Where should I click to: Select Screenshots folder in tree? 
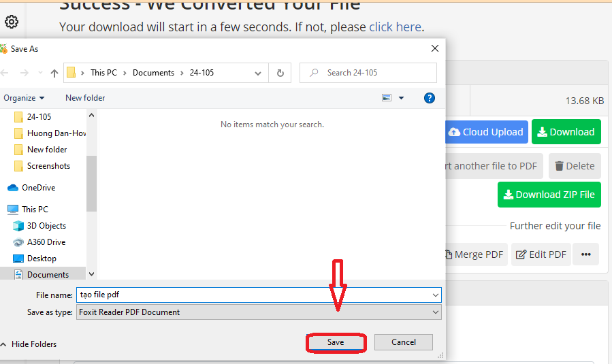coord(42,166)
